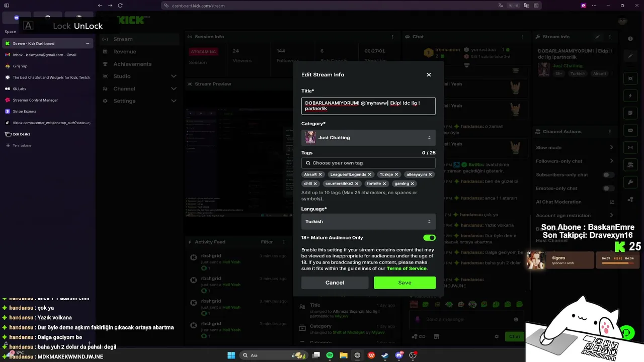Open the emoji picker in chat input

pos(516,319)
